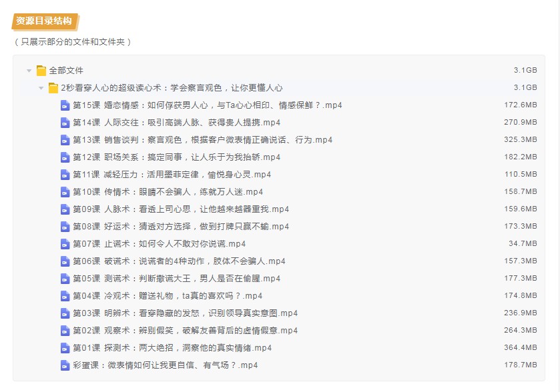The height and width of the screenshot is (392, 560).
Task: Click the 270.9MB size value
Action: click(521, 123)
